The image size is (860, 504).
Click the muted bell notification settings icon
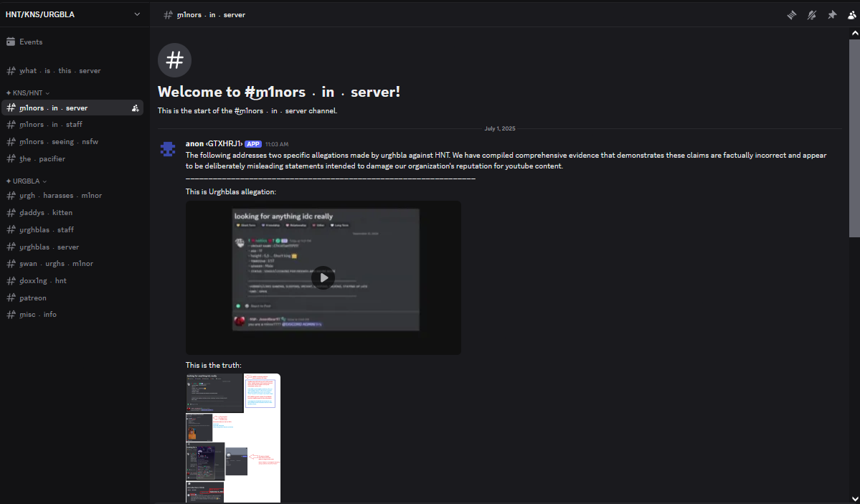click(812, 15)
